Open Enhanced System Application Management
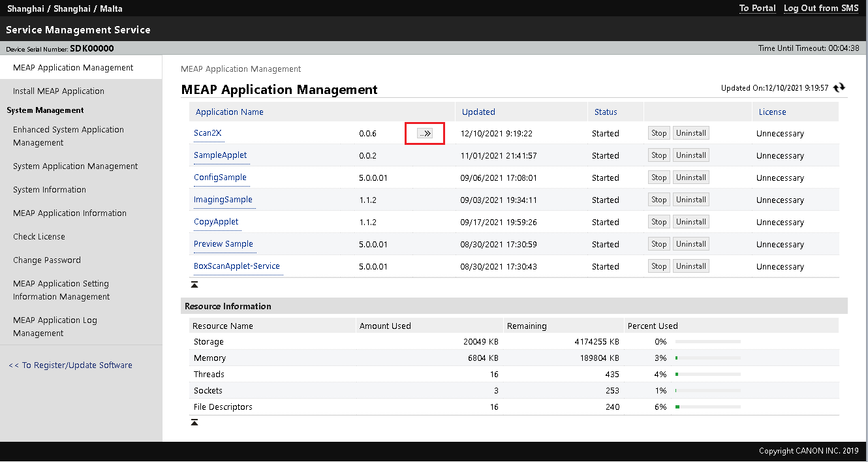Image resolution: width=868 pixels, height=462 pixels. [x=69, y=136]
